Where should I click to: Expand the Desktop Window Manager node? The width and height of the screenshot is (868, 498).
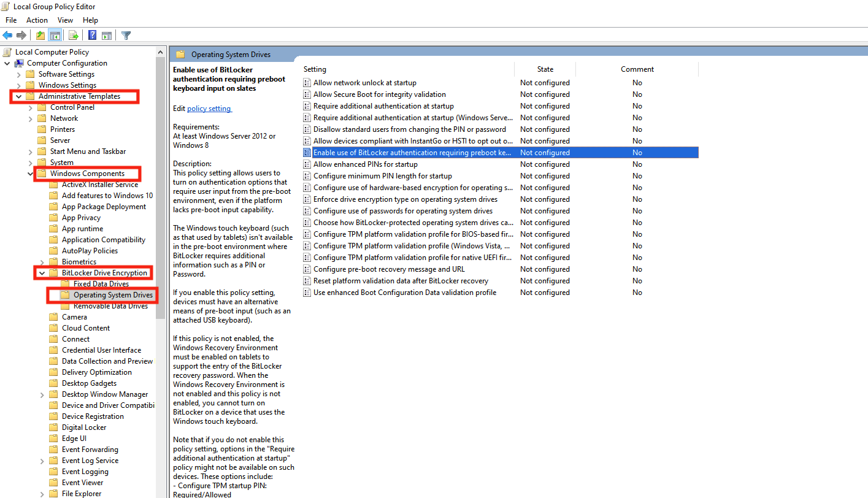click(x=42, y=394)
